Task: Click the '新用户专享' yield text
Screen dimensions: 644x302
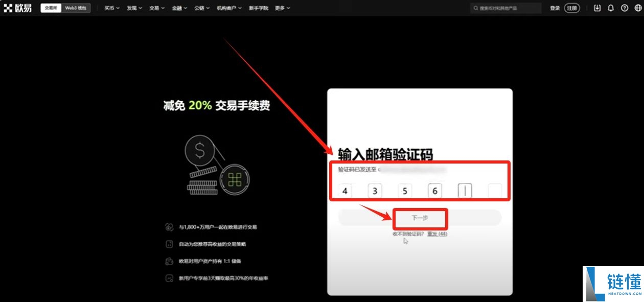Action: coord(223,278)
